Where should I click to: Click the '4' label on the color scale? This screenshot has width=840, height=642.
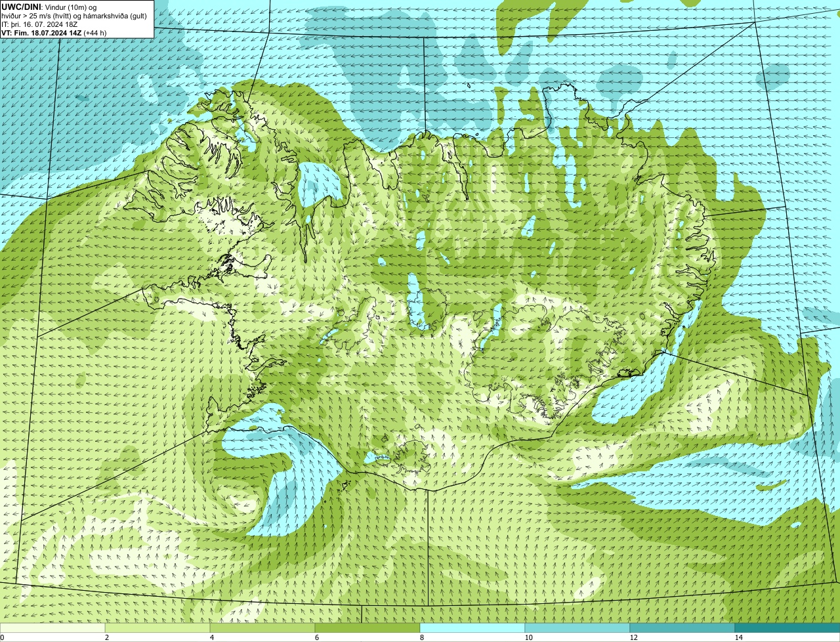click(x=211, y=637)
